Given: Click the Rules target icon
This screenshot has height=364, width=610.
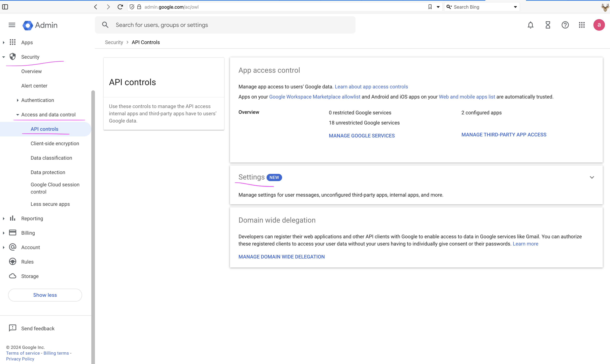Looking at the screenshot, I should point(12,262).
